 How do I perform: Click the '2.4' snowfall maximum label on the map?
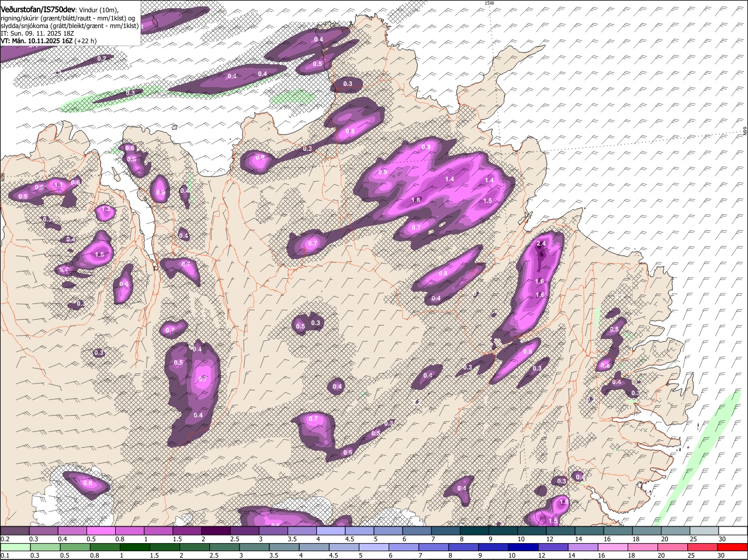[x=541, y=244]
